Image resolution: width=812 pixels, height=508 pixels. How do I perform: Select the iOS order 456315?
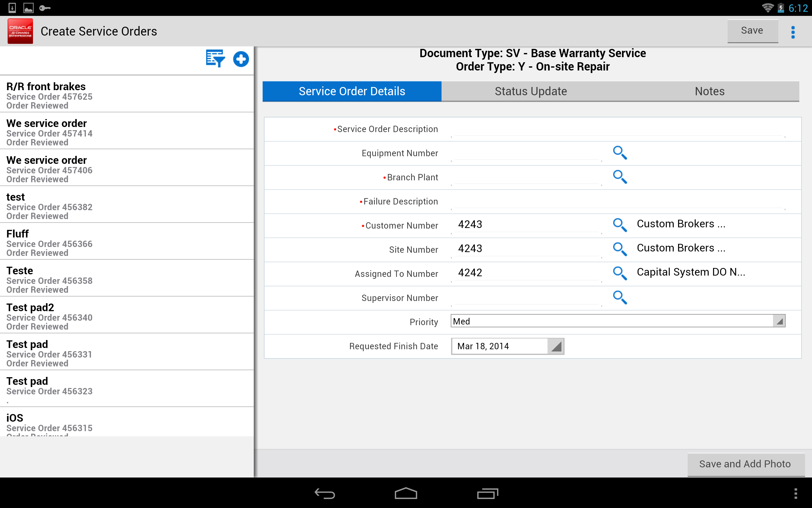127,422
